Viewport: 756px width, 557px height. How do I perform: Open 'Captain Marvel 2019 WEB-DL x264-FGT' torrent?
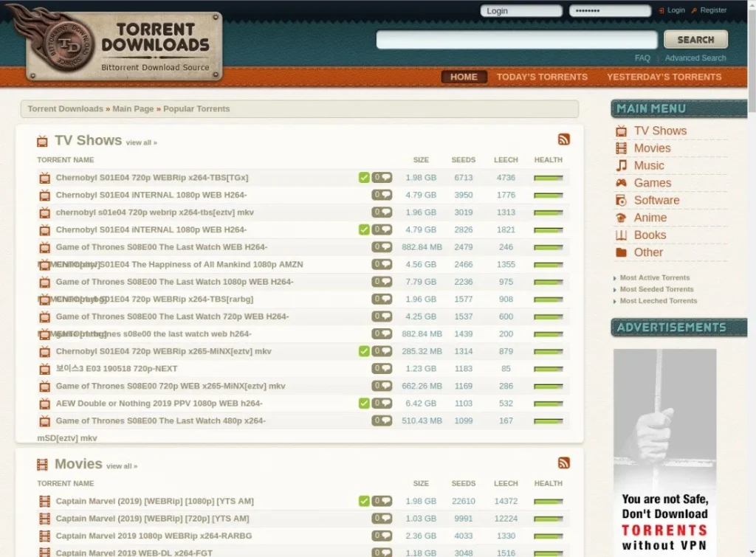point(134,553)
